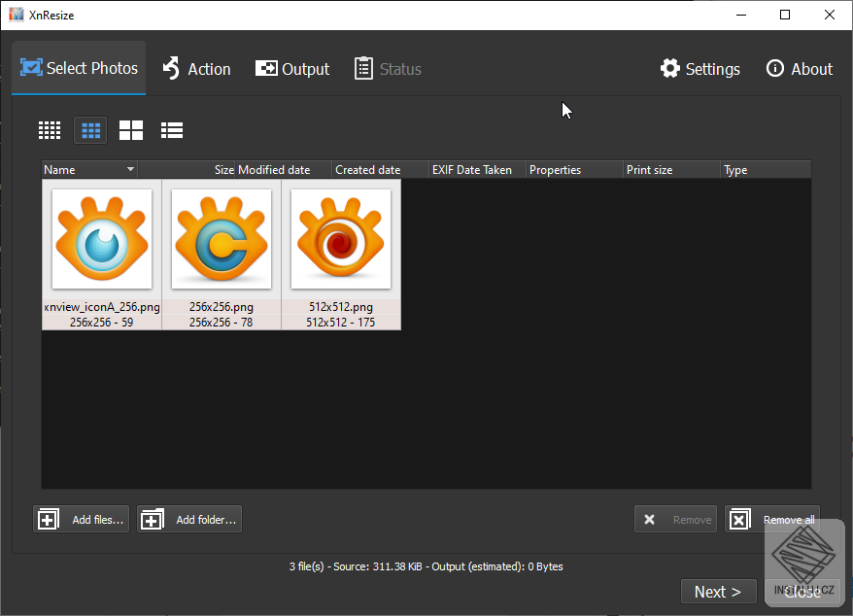Select the 256x256.png thumbnail image
Viewport: 853px width, 616px height.
pyautogui.click(x=222, y=239)
